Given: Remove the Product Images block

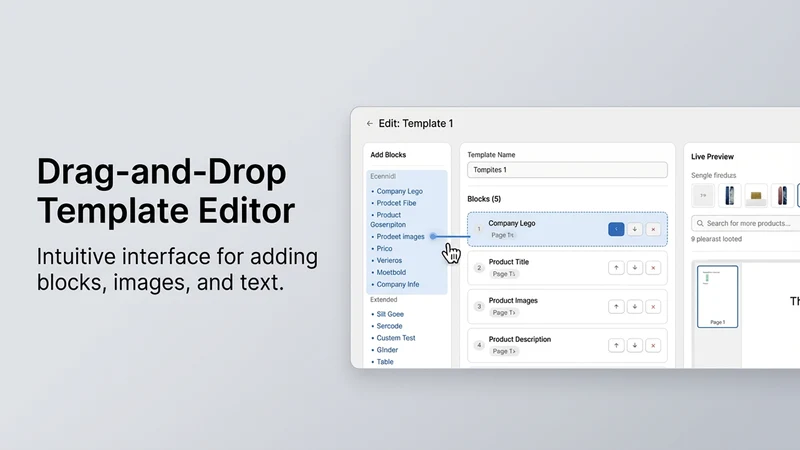Looking at the screenshot, I should pos(653,307).
